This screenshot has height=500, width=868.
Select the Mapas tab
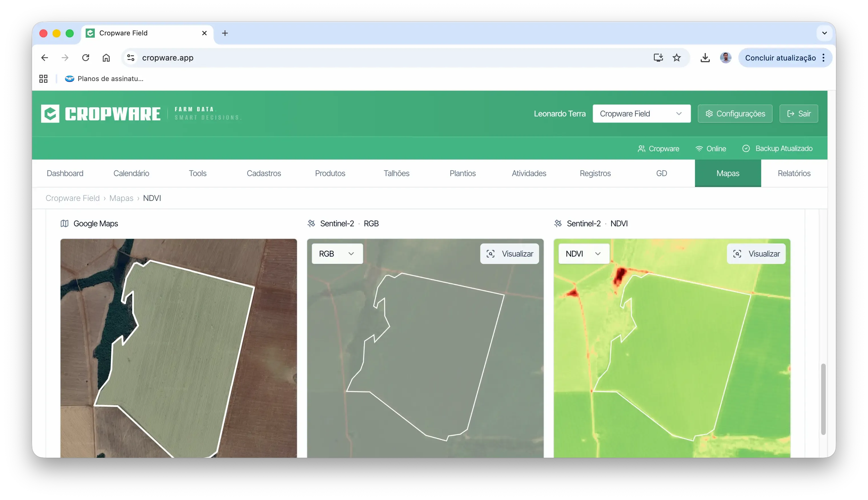click(728, 174)
